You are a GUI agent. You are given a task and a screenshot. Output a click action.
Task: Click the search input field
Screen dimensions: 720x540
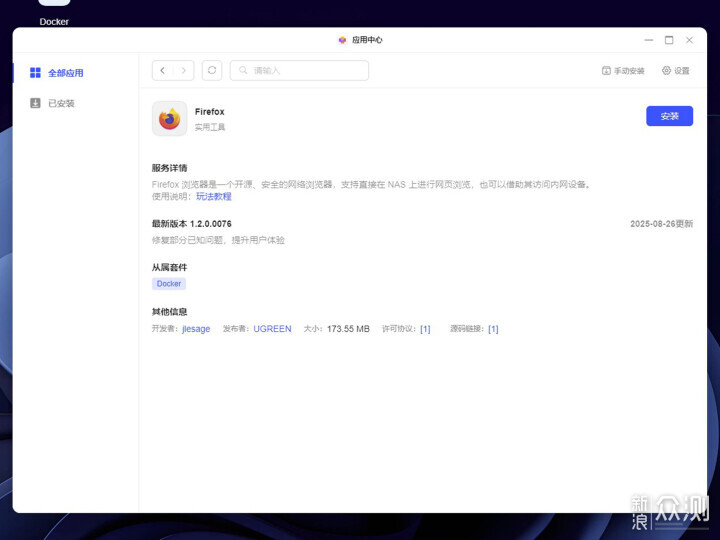tap(299, 70)
